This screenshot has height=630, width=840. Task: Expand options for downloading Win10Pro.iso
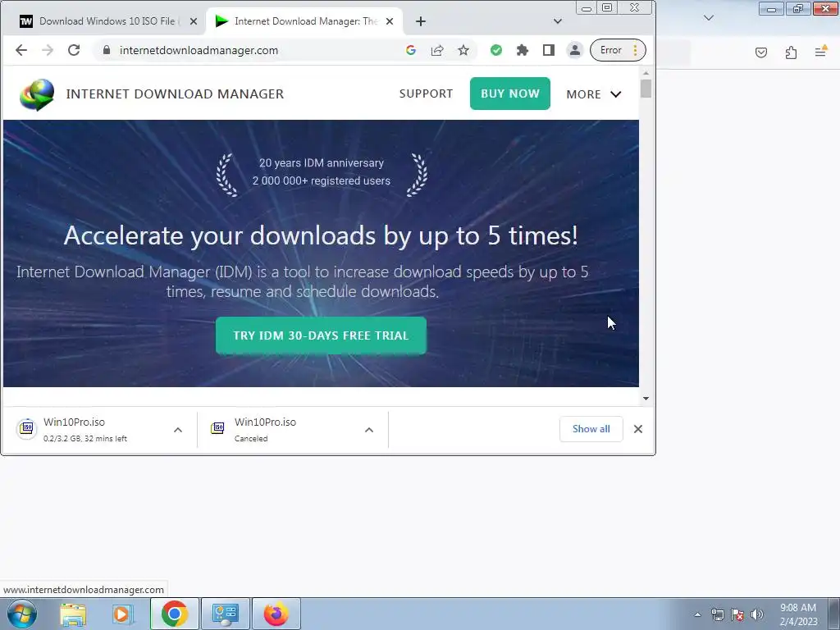coord(178,430)
